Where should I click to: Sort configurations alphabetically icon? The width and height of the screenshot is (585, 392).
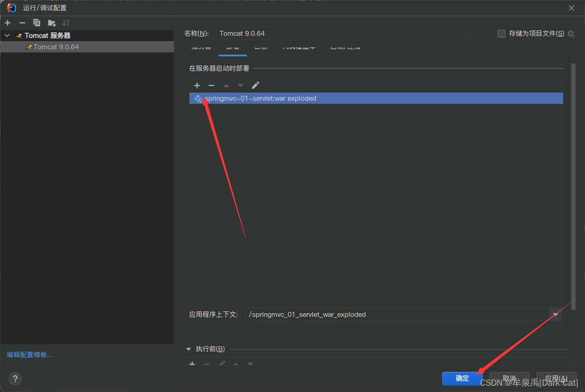point(66,23)
